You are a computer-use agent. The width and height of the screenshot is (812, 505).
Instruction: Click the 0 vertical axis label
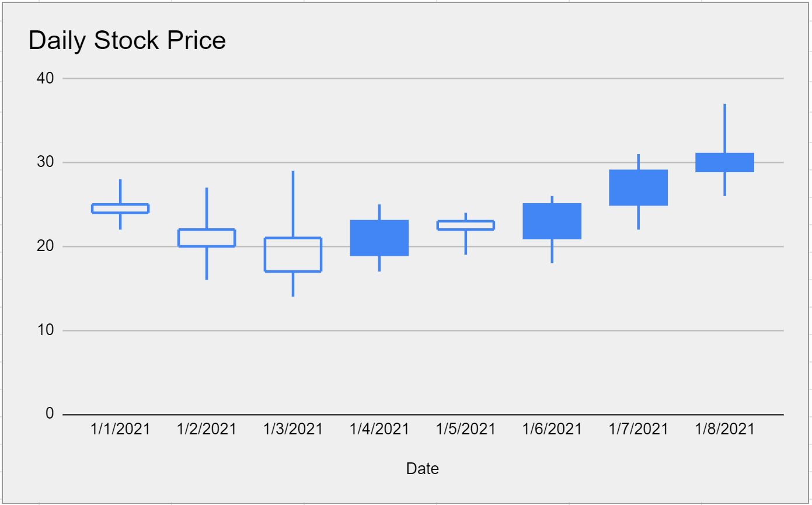50,414
